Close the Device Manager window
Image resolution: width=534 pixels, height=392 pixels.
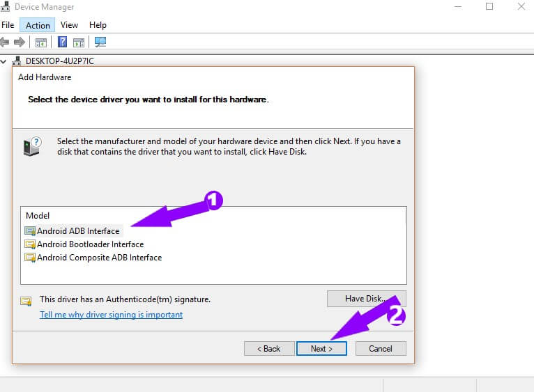(521, 6)
